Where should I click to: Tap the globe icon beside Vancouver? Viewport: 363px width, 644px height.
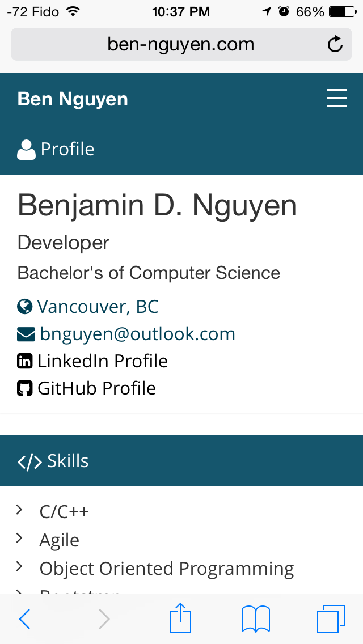[24, 306]
